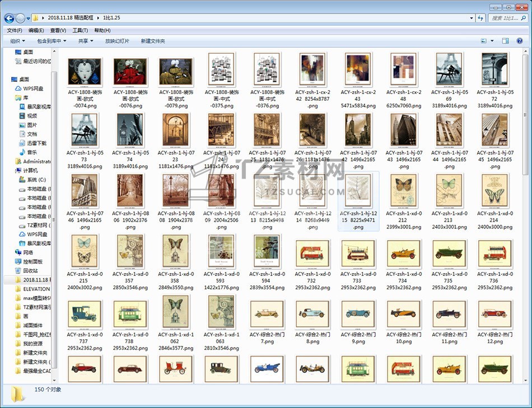Open 文件(F) menu
Screen dimensions: 532x408
pos(15,31)
